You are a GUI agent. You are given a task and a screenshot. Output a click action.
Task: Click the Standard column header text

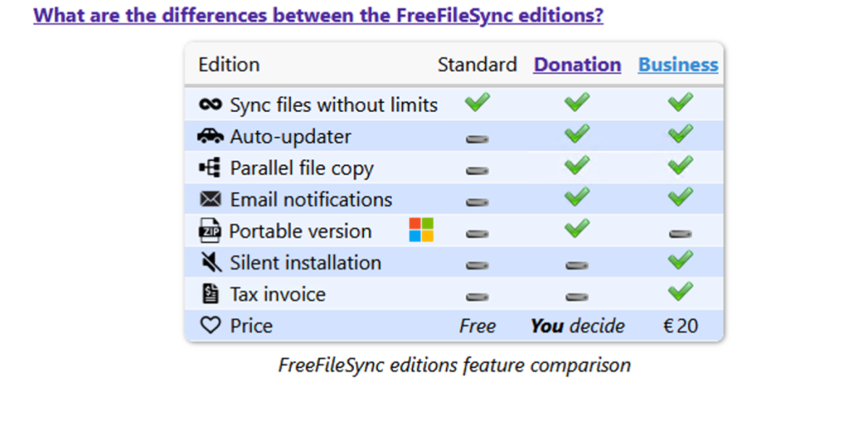(x=477, y=64)
